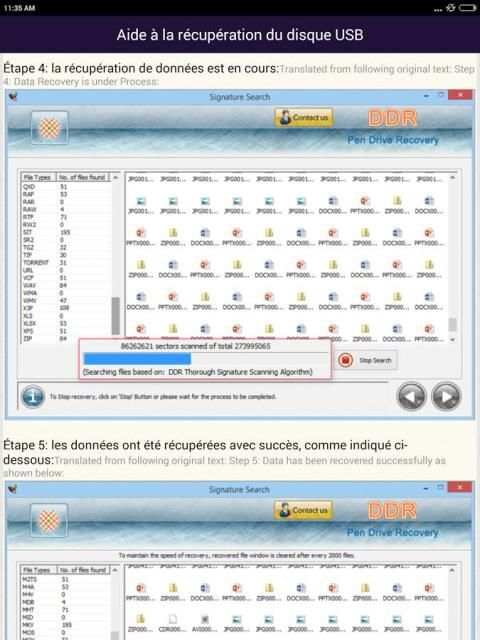The height and width of the screenshot is (640, 480).
Task: Select the M4A row in Step 5 list
Action: (x=66, y=587)
